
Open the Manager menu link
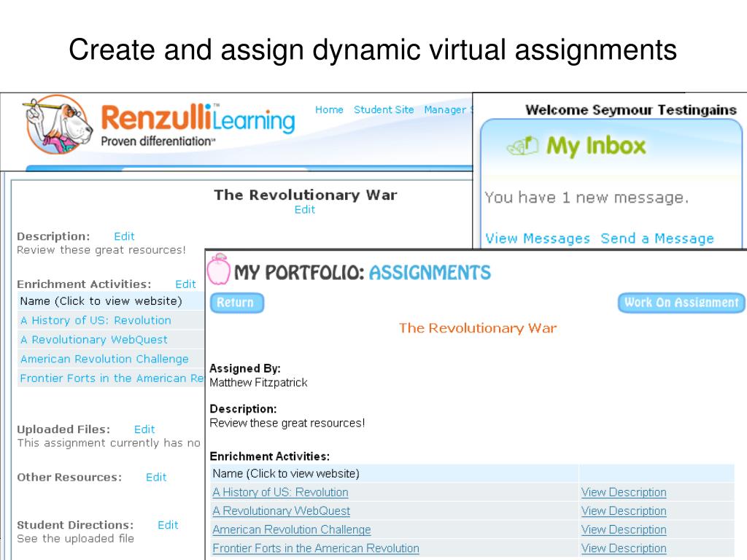pyautogui.click(x=445, y=109)
